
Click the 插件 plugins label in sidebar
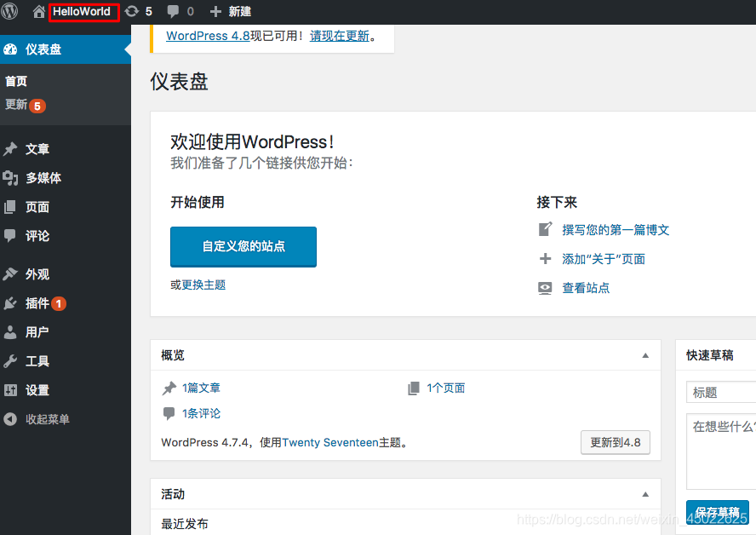point(37,303)
